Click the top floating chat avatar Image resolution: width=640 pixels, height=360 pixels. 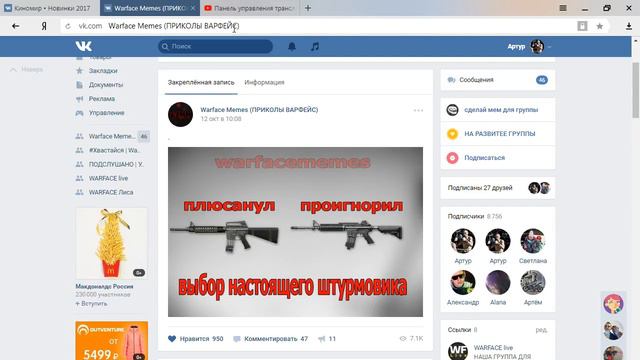[x=613, y=304]
